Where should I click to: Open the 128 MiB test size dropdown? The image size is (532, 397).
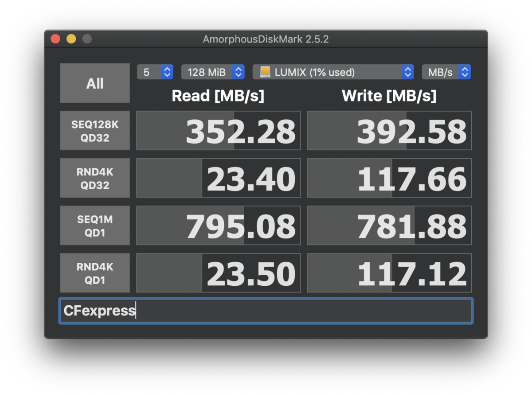tap(213, 72)
